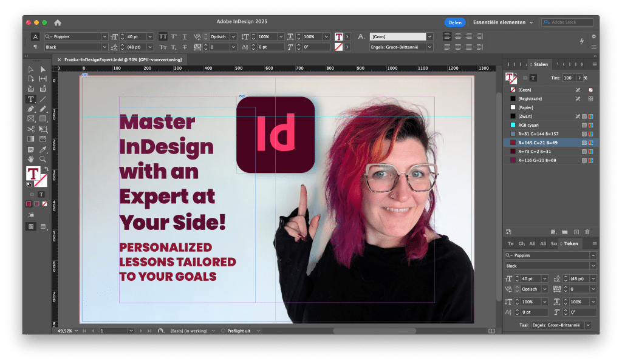Screen dimensions: 622x364
Task: Open the Essentiële elementen workspace switcher
Action: pos(503,22)
